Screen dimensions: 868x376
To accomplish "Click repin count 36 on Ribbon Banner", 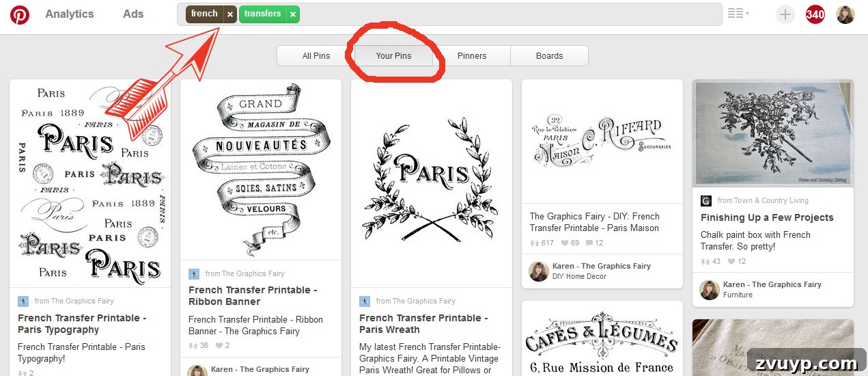I will pos(199,345).
